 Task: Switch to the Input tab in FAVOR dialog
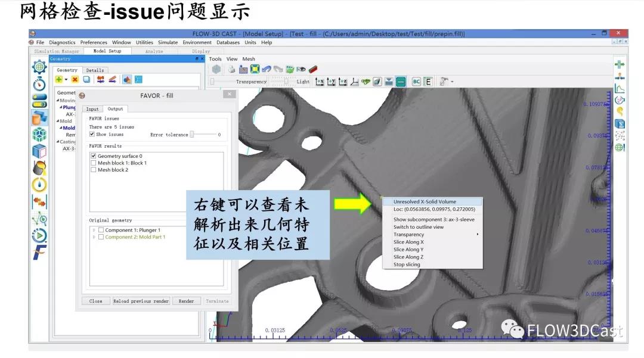[92, 109]
